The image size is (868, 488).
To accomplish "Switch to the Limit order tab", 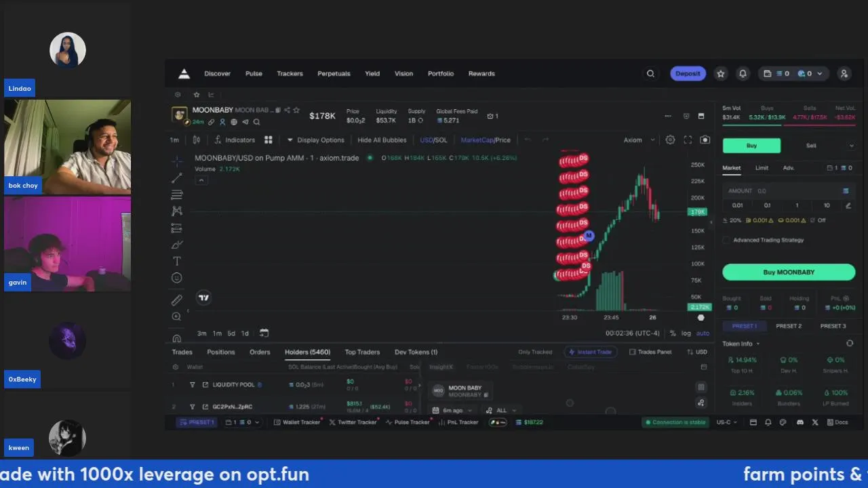I will pos(762,167).
